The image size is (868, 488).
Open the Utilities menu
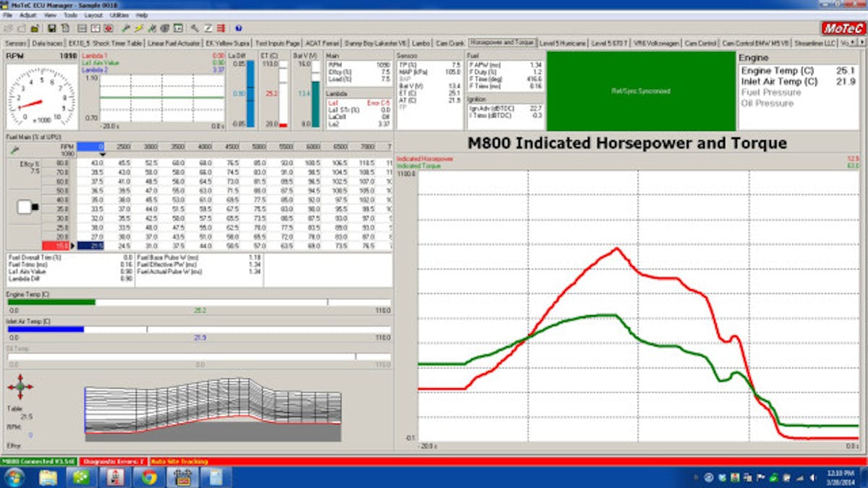[x=119, y=14]
